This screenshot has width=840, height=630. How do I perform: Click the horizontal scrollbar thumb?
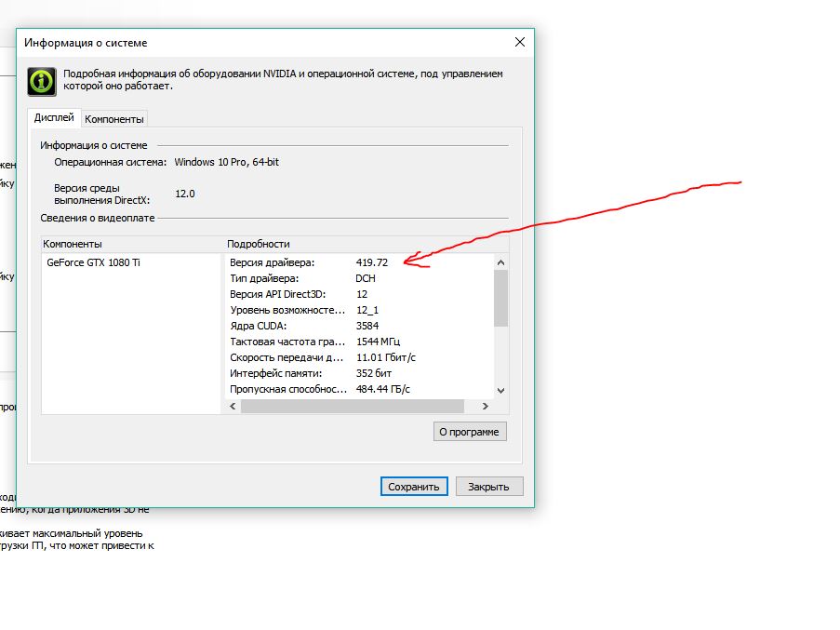click(353, 406)
